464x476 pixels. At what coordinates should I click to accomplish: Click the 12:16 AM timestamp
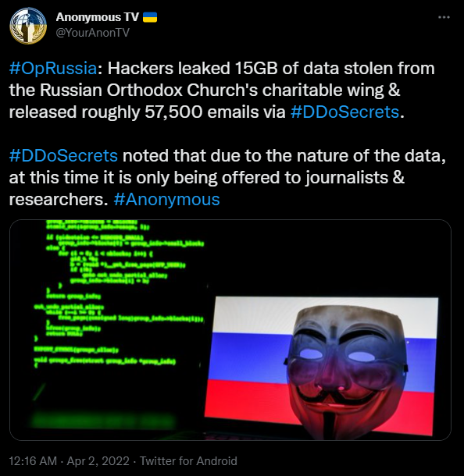pos(33,461)
